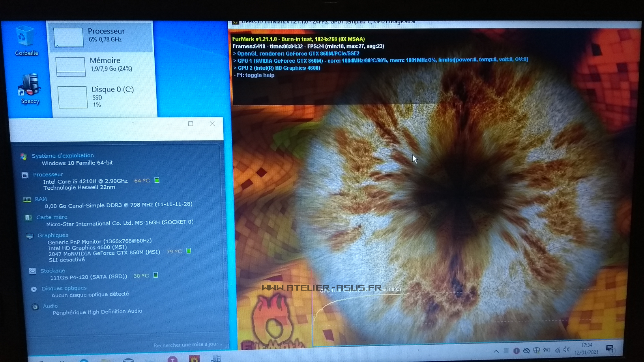Viewport: 644px width, 362px height.
Task: Select Processeur in Task Manager performance list
Action: click(100, 37)
